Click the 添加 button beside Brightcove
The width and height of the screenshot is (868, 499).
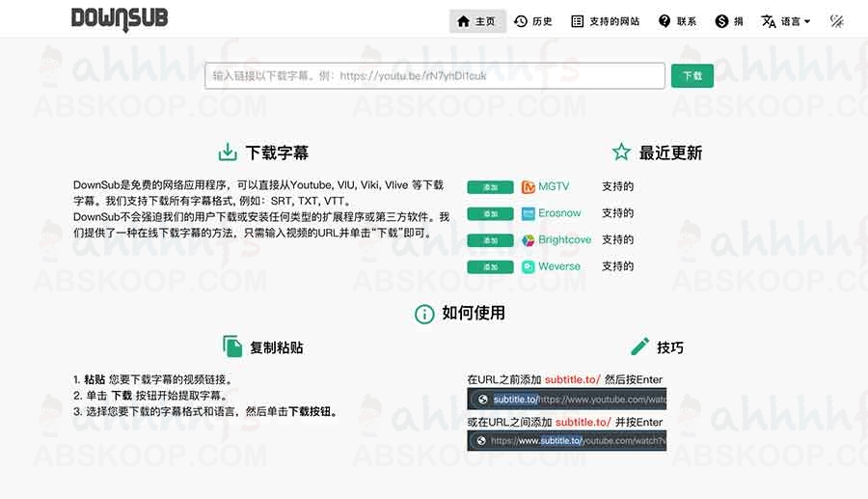[490, 240]
